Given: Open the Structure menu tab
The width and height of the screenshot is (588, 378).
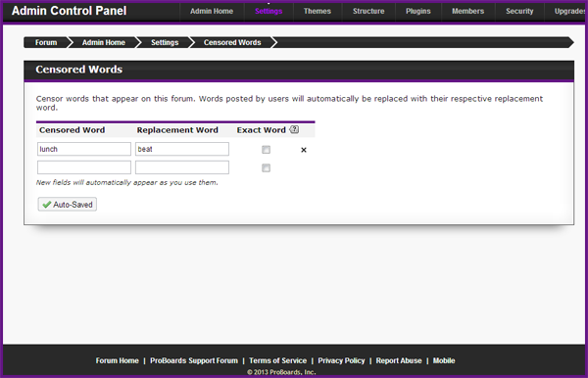Looking at the screenshot, I should point(368,11).
